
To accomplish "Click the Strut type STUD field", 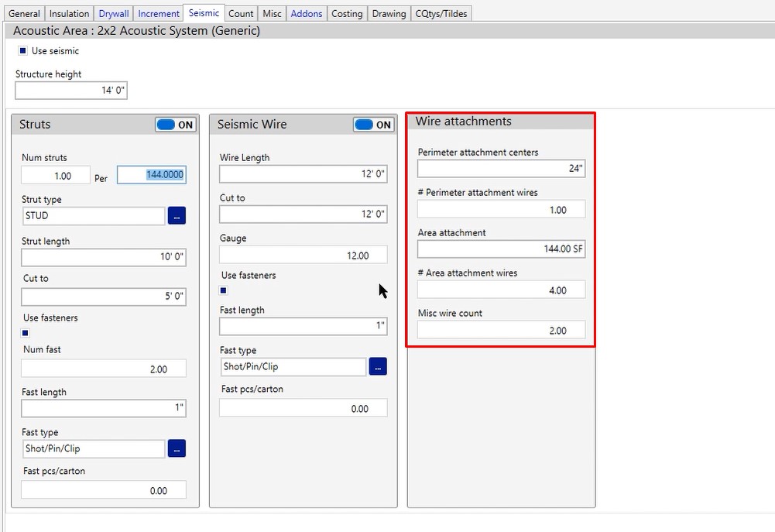I will tap(93, 216).
